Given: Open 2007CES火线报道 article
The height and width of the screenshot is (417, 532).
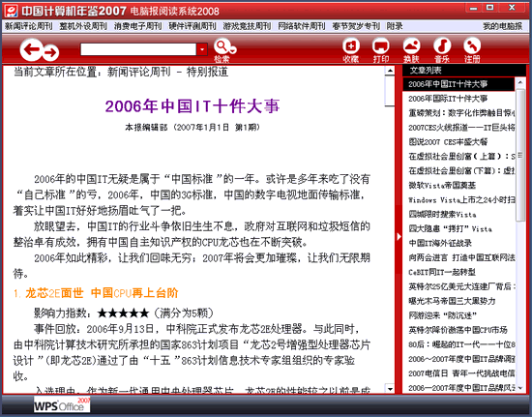Looking at the screenshot, I should pyautogui.click(x=461, y=128).
